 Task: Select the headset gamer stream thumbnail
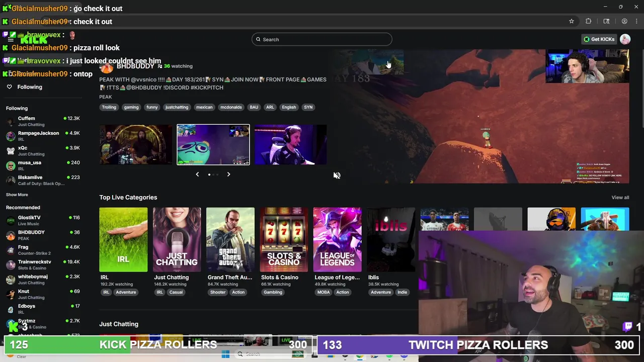pos(290,145)
